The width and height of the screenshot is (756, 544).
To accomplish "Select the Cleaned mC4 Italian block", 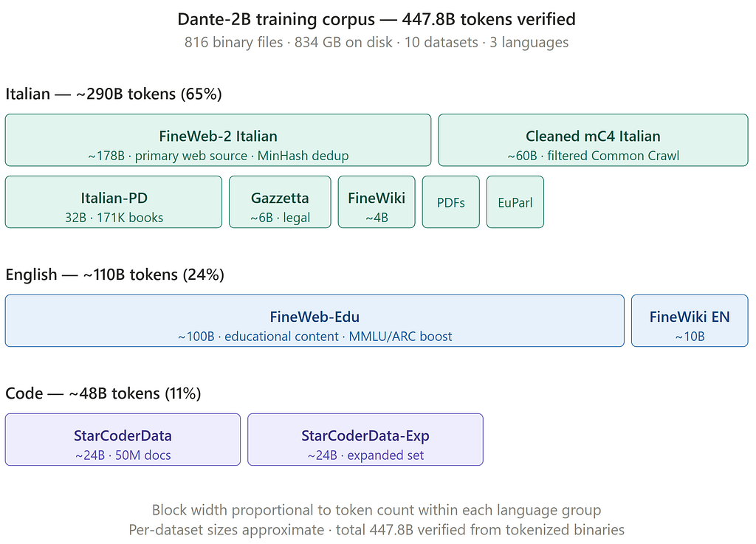I will coord(593,140).
